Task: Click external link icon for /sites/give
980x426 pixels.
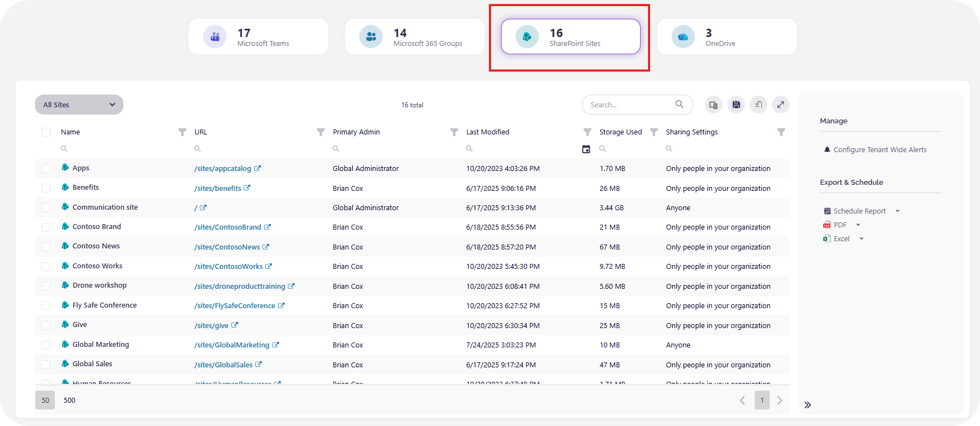Action: [235, 325]
